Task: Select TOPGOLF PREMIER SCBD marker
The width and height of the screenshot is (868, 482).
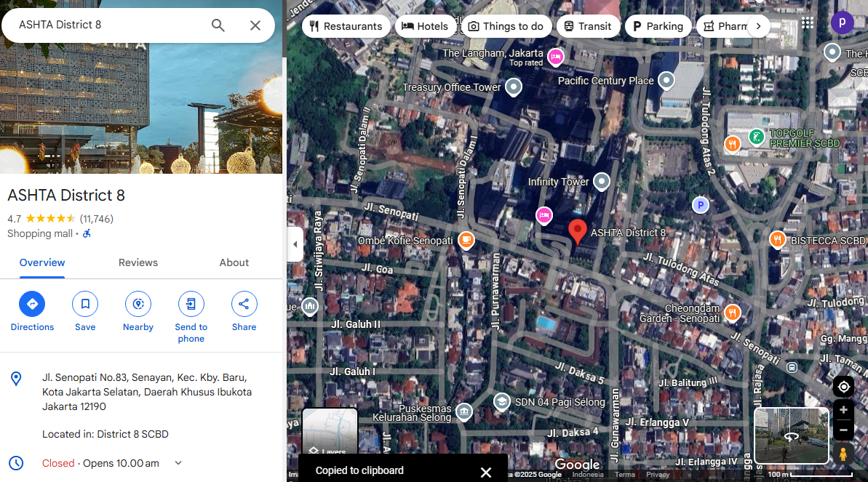Action: pyautogui.click(x=756, y=137)
